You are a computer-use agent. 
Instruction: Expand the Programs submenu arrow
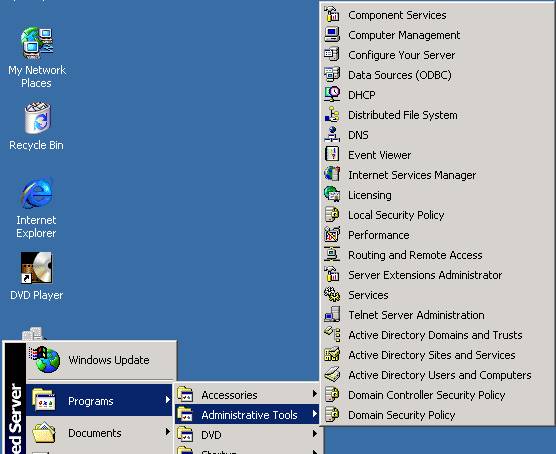click(168, 400)
